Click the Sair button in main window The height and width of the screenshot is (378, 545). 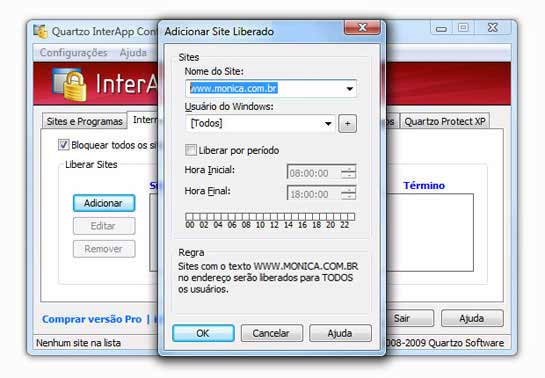point(410,318)
